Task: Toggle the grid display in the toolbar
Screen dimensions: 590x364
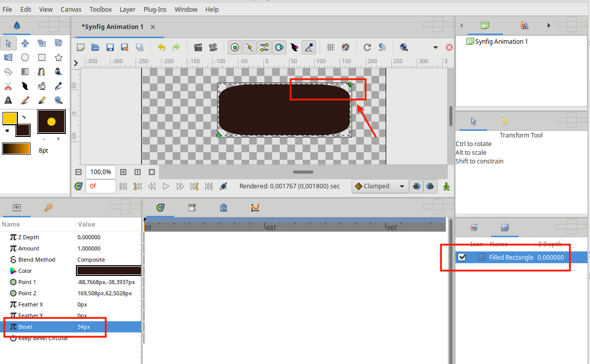Action: (330, 47)
